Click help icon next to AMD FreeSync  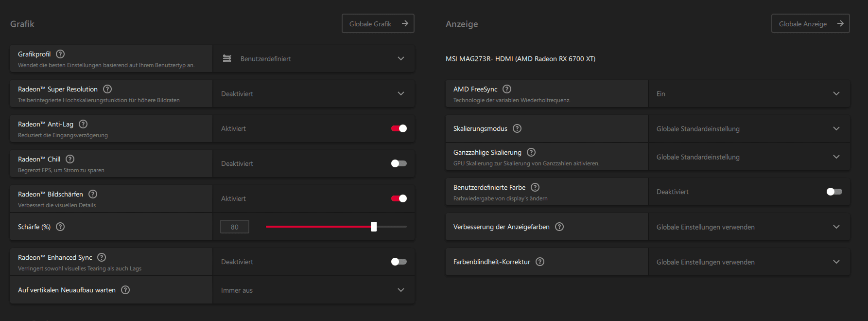coord(507,89)
